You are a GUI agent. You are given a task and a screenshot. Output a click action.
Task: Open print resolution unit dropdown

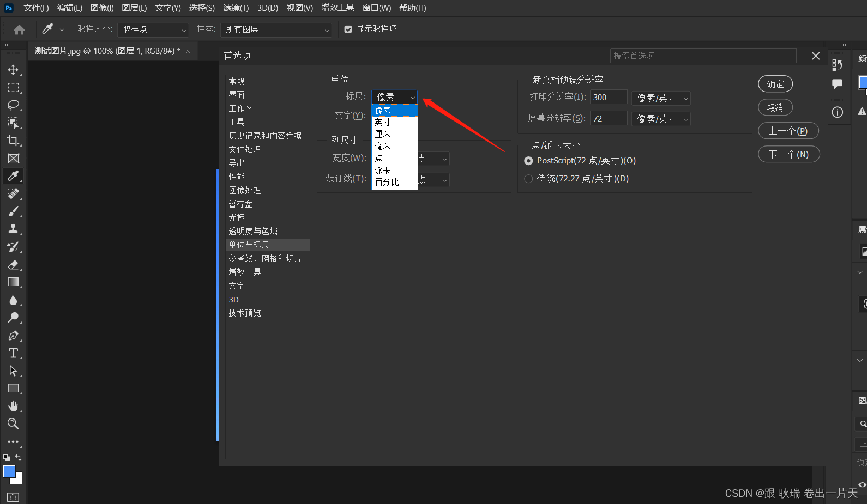point(661,98)
